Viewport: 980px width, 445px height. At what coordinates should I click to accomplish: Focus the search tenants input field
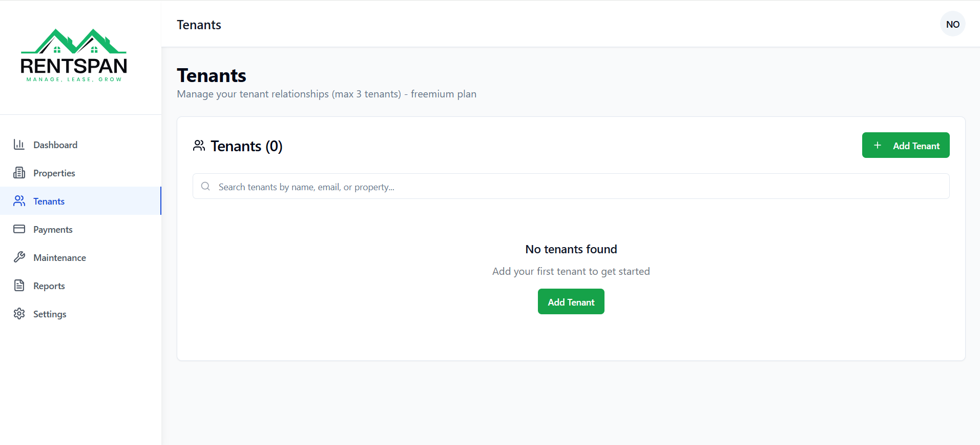[x=579, y=187]
